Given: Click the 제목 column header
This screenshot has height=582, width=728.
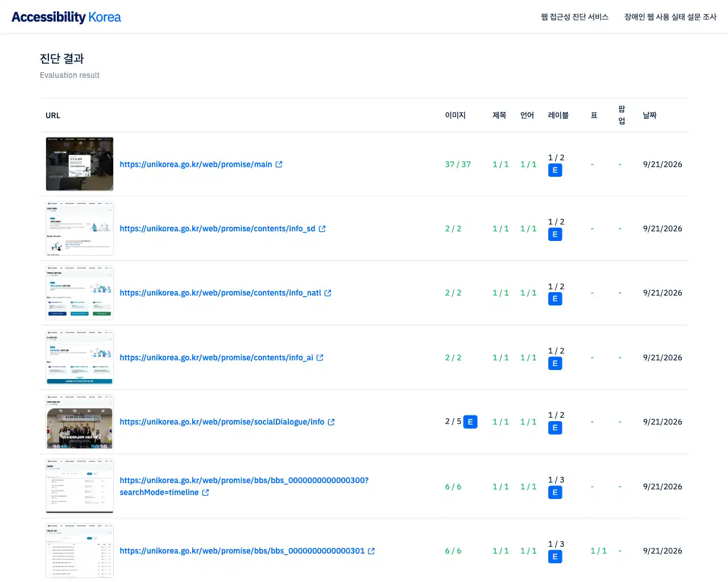Looking at the screenshot, I should point(499,115).
